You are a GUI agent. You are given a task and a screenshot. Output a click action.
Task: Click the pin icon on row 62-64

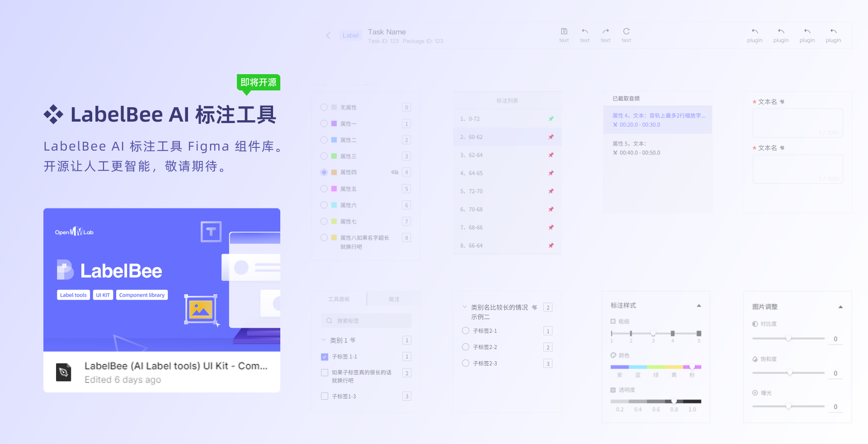click(551, 155)
